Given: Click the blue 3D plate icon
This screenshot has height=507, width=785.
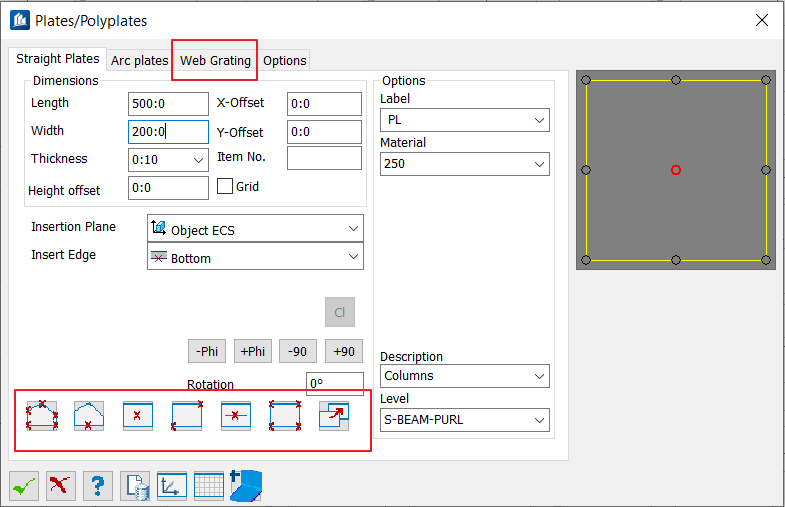Looking at the screenshot, I should coord(246,485).
